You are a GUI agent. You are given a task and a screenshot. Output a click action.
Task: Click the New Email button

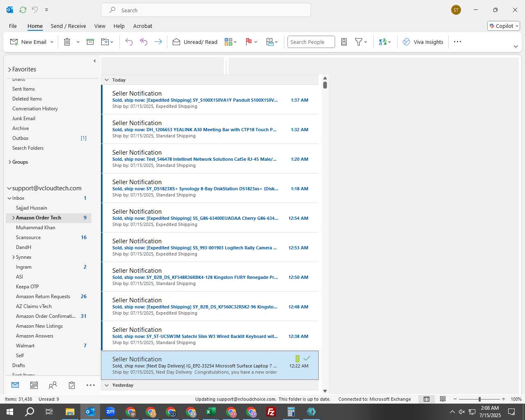click(x=28, y=42)
